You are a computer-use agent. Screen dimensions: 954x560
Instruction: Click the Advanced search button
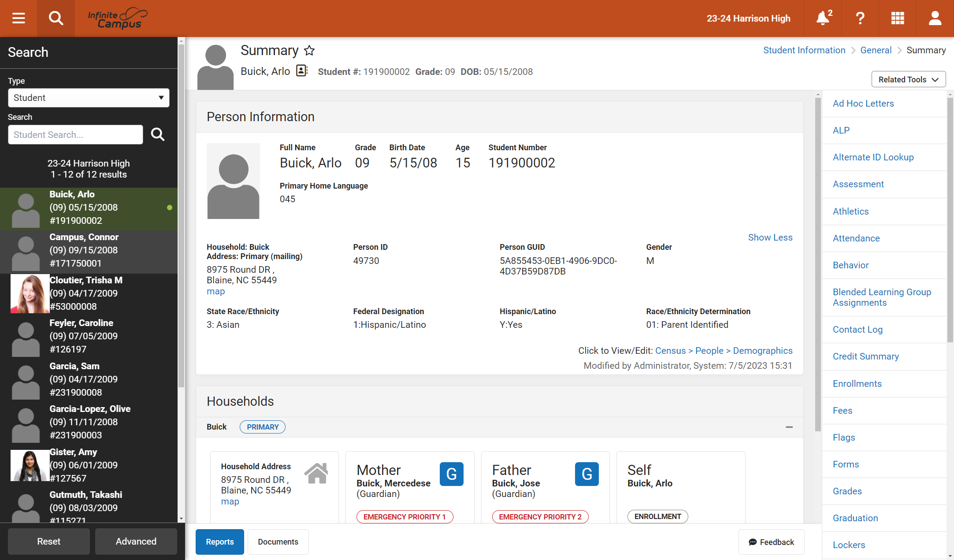(136, 541)
